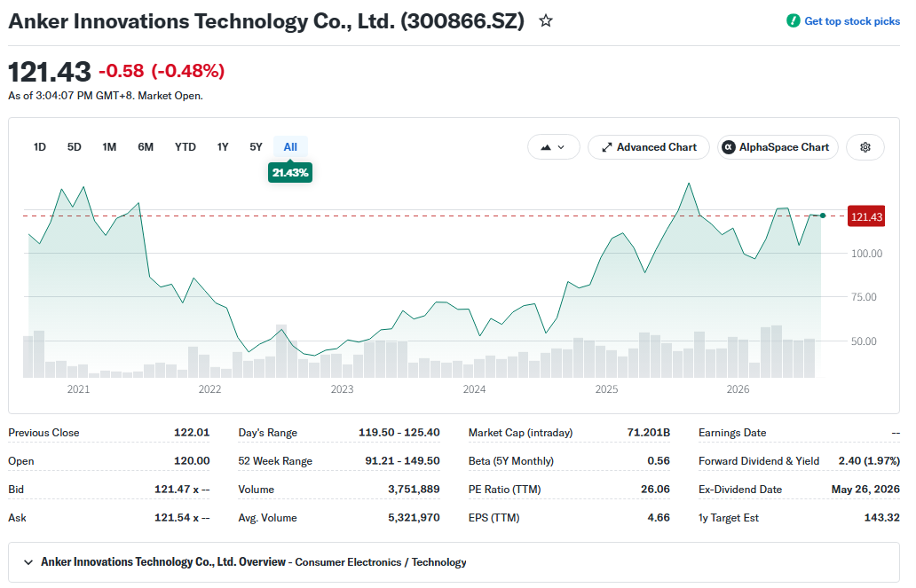Click the Day's Range 119.50 - 125.40
Image resolution: width=916 pixels, height=588 pixels.
coord(399,433)
